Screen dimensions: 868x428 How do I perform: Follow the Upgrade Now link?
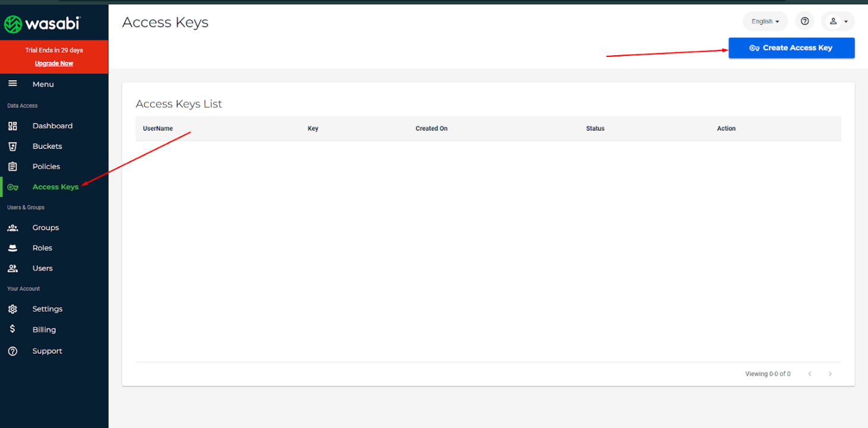click(54, 64)
